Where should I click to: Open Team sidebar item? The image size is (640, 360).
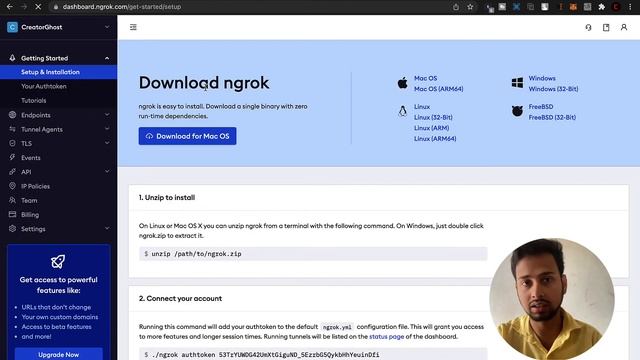[x=29, y=200]
